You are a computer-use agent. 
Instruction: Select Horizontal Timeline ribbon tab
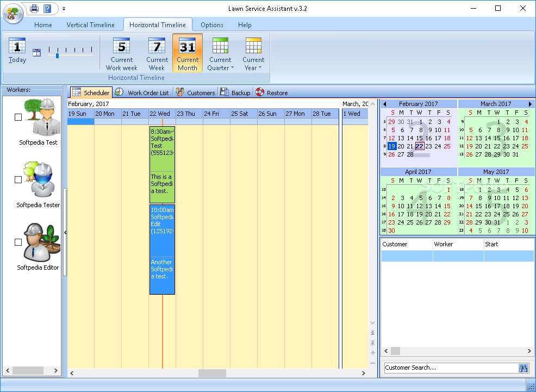[x=158, y=25]
